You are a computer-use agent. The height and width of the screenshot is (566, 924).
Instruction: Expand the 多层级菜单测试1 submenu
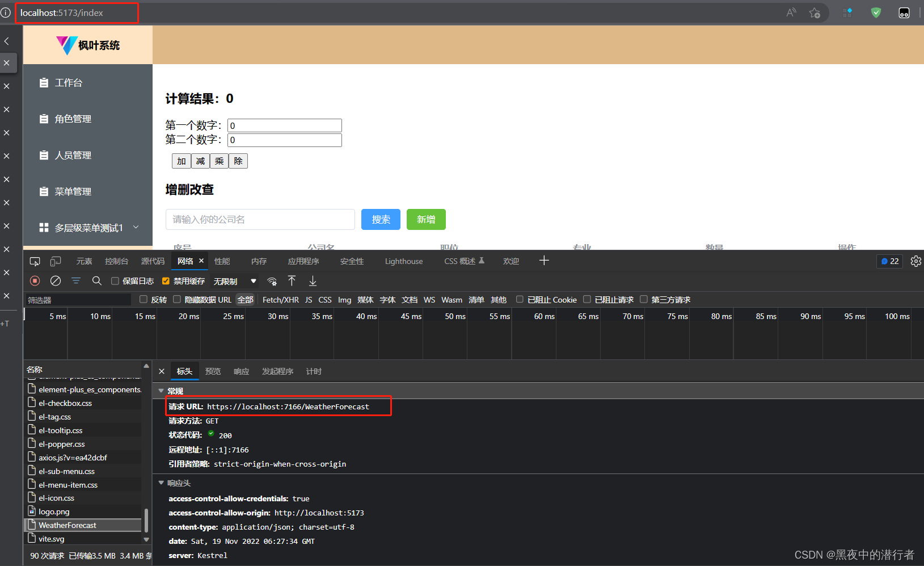point(88,228)
